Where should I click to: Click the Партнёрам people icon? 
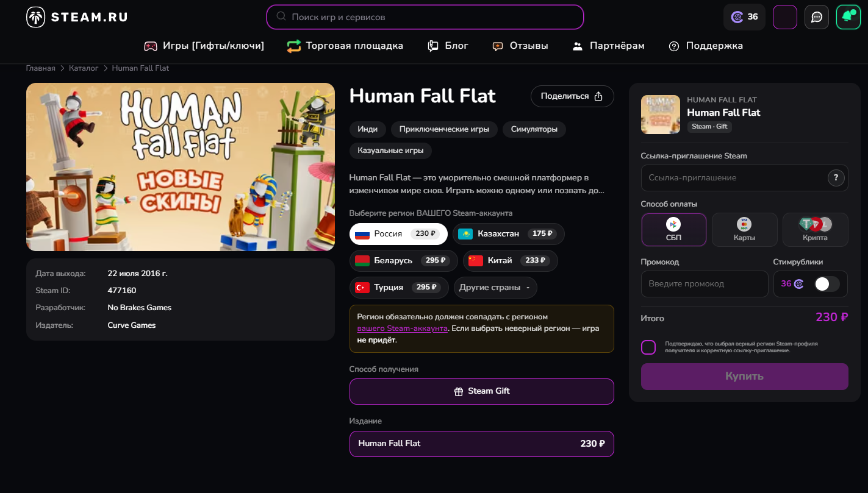point(578,46)
